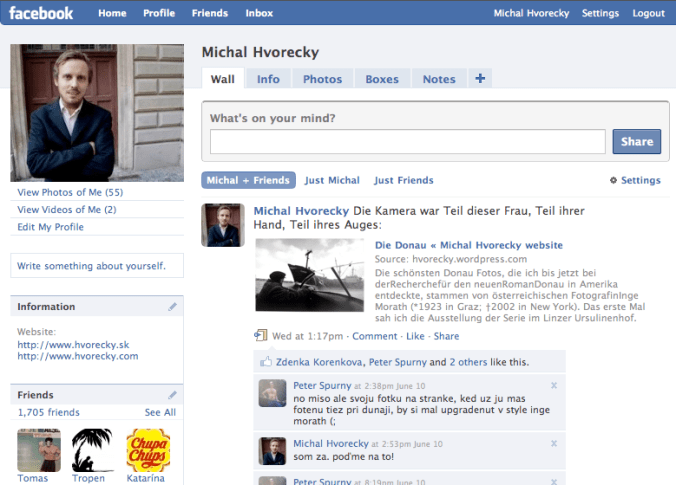Show only Just Friends posts
This screenshot has width=676, height=485.
(404, 181)
